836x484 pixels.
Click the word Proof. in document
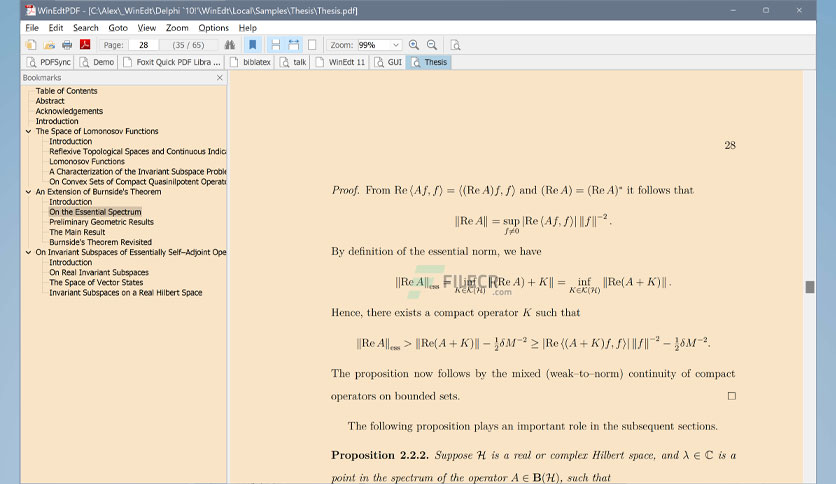tap(345, 190)
